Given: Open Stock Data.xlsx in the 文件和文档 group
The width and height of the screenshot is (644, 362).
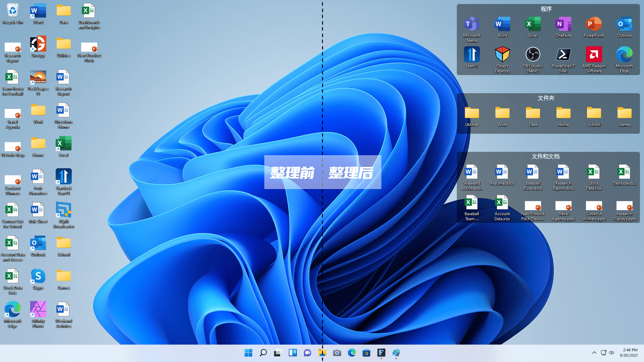Looking at the screenshot, I should coord(594,172).
